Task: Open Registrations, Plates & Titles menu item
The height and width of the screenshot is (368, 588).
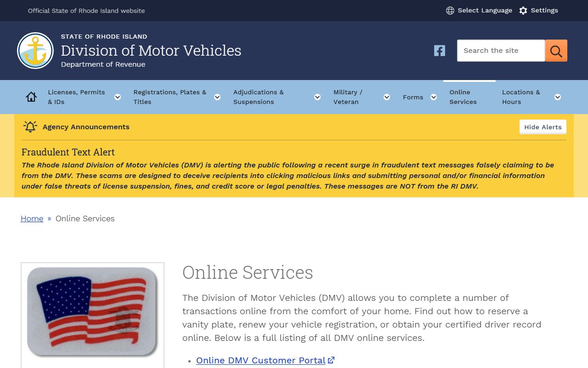Action: 170,97
